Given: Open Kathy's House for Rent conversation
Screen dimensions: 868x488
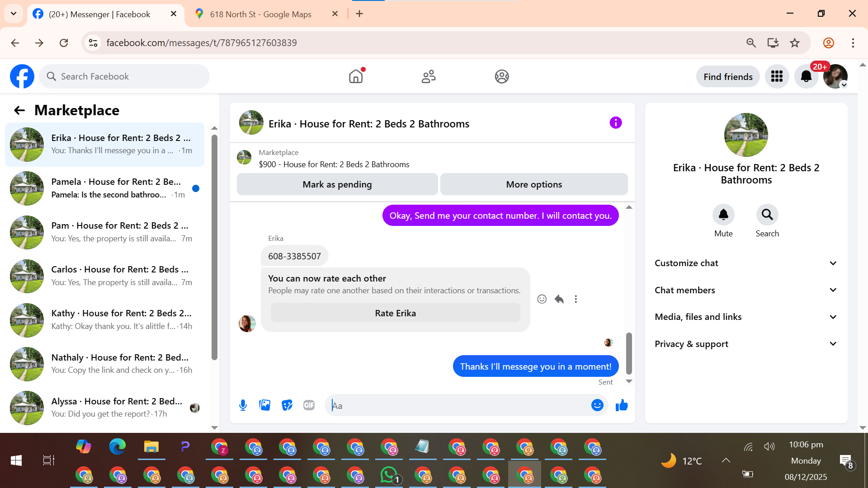Looking at the screenshot, I should pyautogui.click(x=105, y=320).
